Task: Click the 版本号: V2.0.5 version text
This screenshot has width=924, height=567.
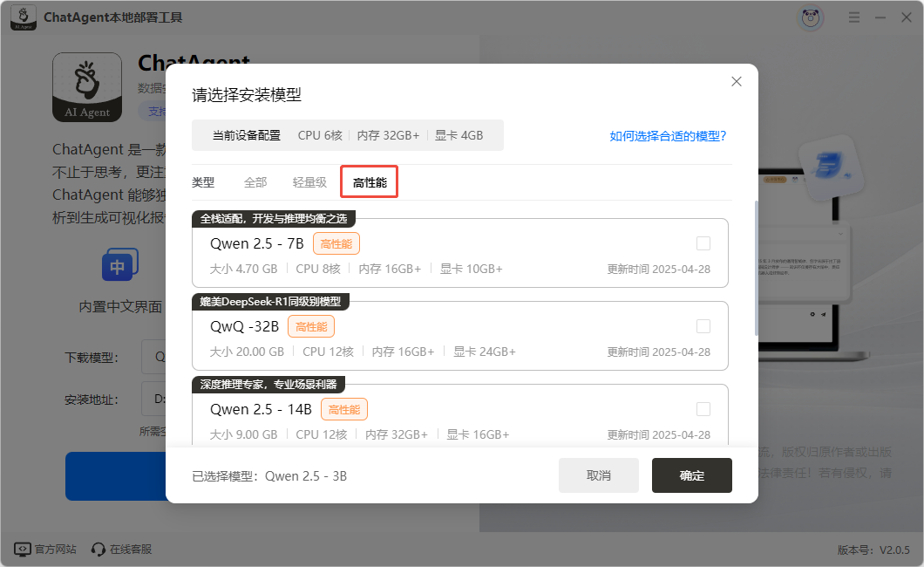Action: pos(873,550)
